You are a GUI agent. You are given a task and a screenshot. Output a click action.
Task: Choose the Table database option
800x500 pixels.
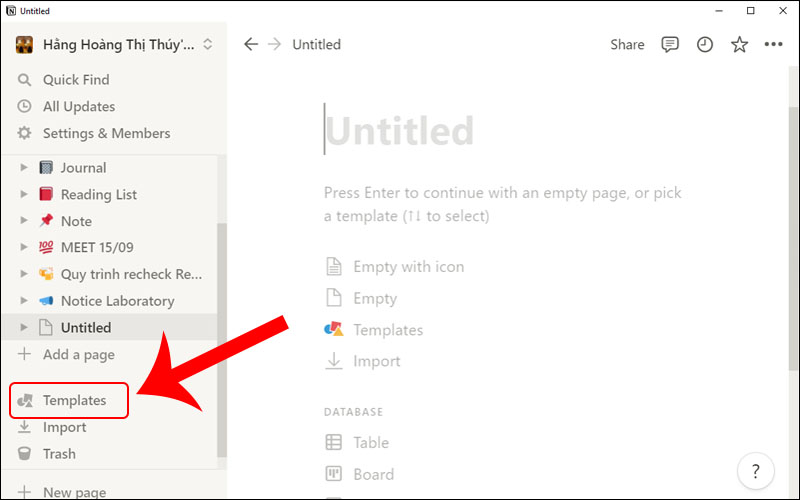click(x=370, y=443)
